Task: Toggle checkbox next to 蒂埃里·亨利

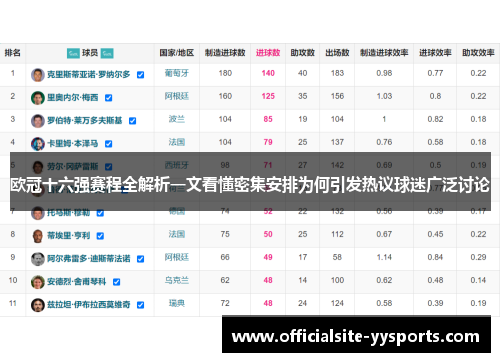Action: pos(100,236)
